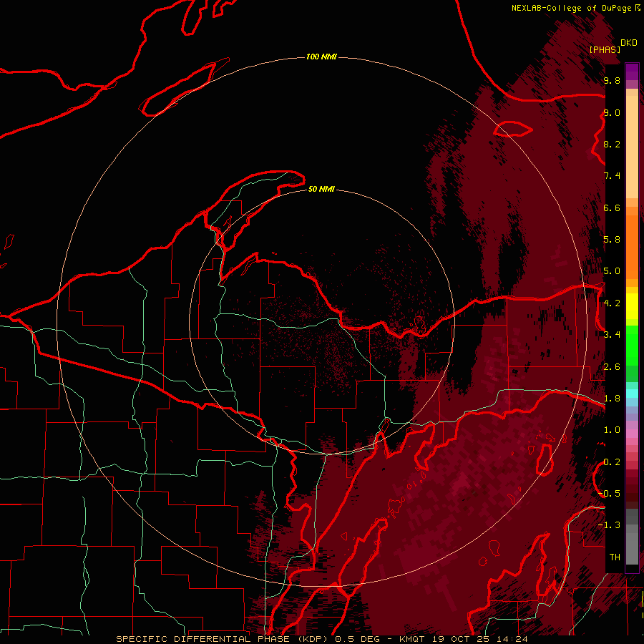Click the purple segment of the color bar
Viewport: 644px width, 644px height.
tap(632, 72)
